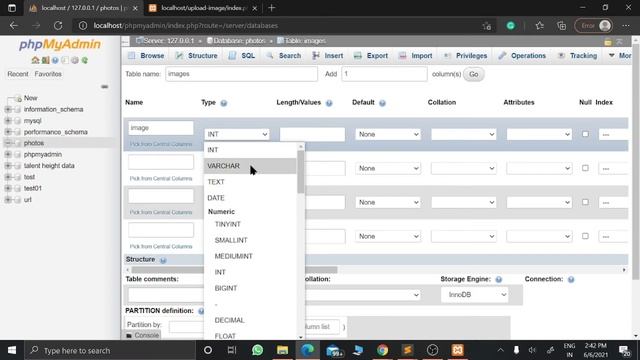
Task: Collapse navigation panel link icon
Action: click(x=104, y=87)
